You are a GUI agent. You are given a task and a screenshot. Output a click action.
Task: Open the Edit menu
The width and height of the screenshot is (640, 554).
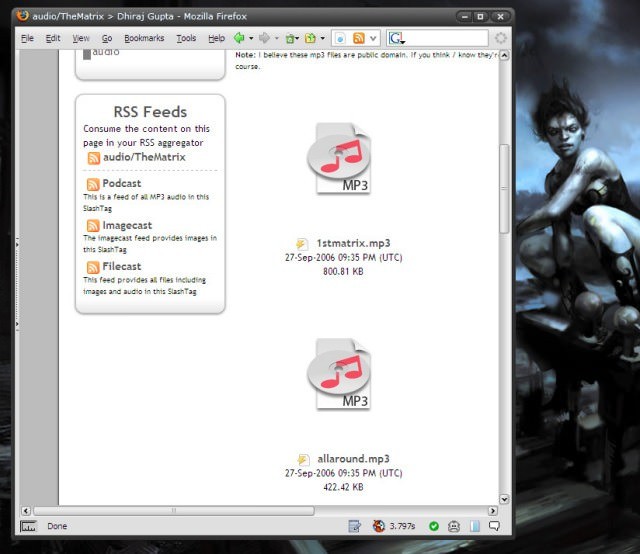coord(53,38)
